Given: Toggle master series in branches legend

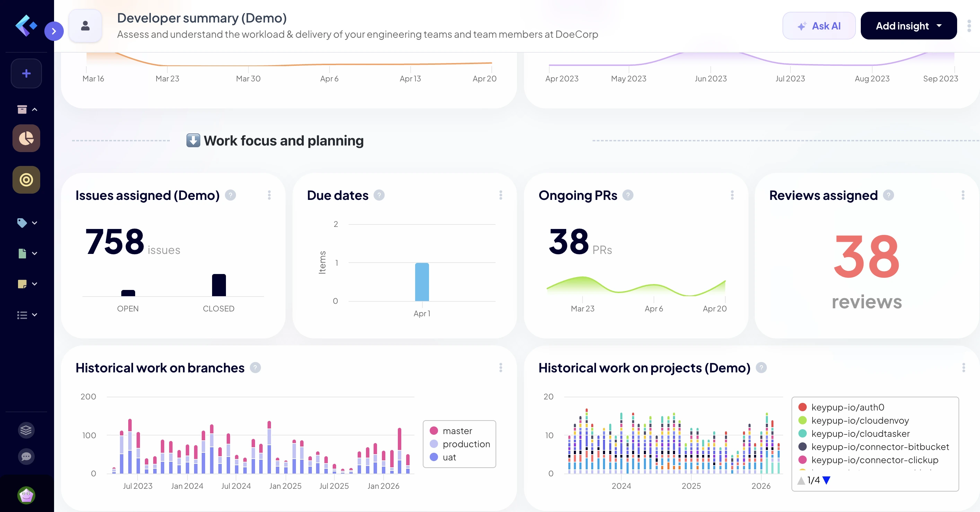Looking at the screenshot, I should pyautogui.click(x=451, y=431).
